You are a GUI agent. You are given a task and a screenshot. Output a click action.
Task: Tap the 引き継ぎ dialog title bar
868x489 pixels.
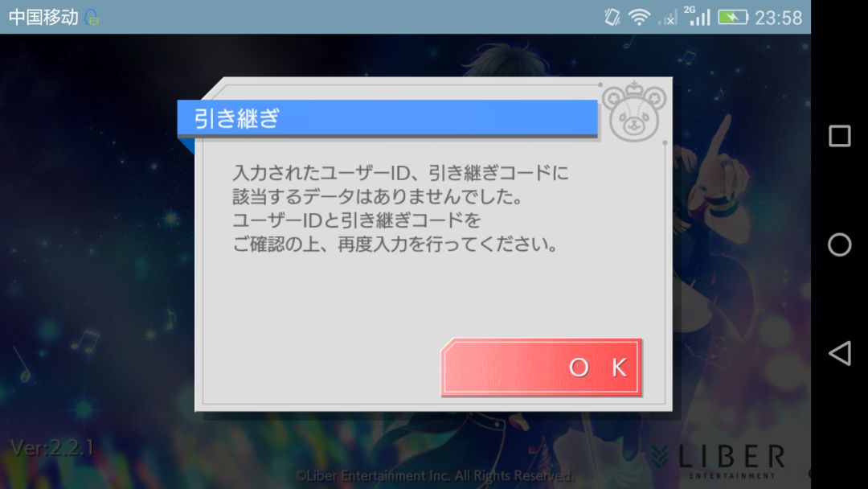point(387,118)
